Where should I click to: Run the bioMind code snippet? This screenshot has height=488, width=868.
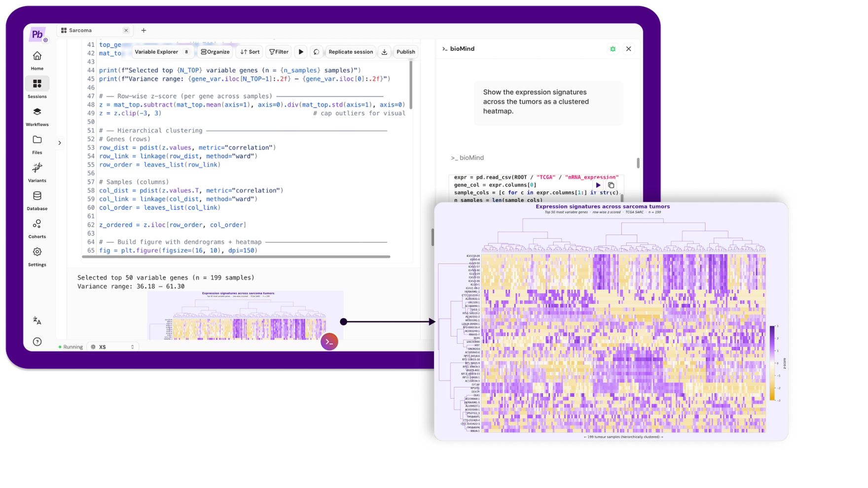[x=598, y=185]
